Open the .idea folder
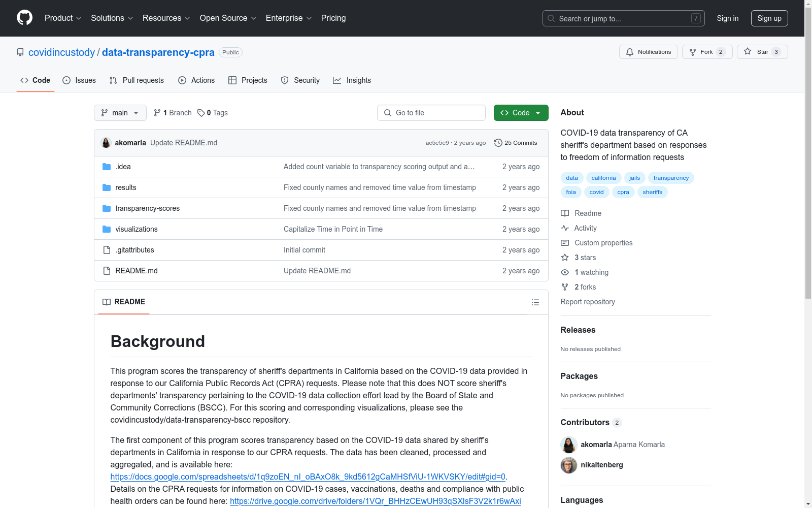The height and width of the screenshot is (508, 812). coord(123,167)
